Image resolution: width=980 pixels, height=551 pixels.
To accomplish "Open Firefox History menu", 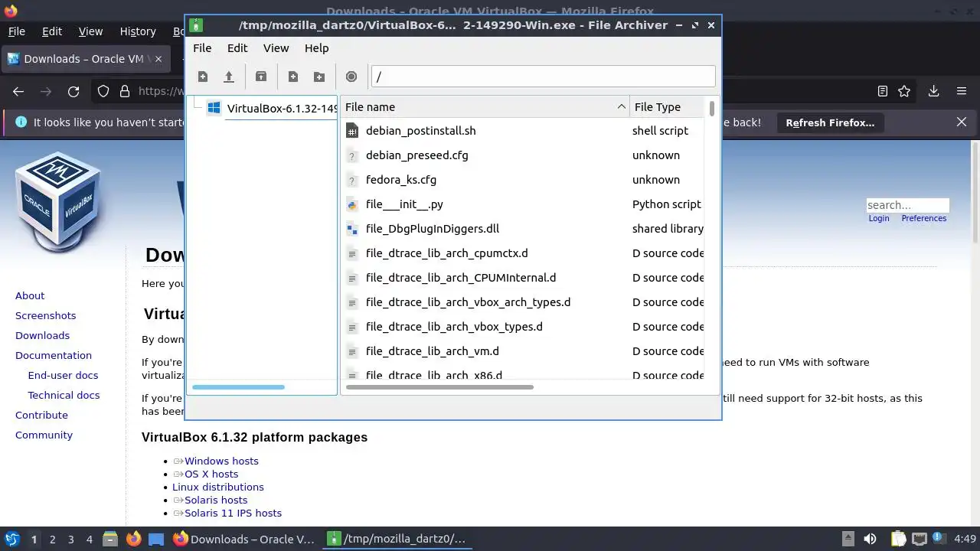I will coord(138,31).
